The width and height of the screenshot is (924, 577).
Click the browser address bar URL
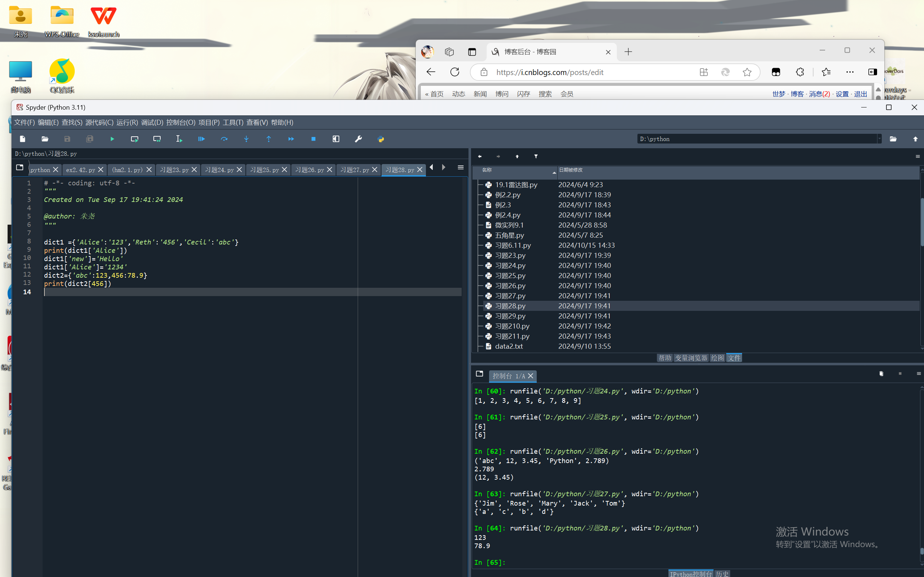(x=550, y=72)
